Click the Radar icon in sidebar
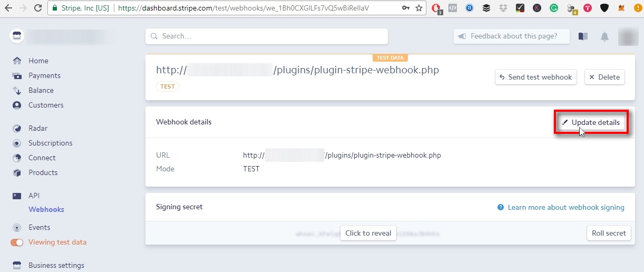The height and width of the screenshot is (272, 644). tap(17, 128)
